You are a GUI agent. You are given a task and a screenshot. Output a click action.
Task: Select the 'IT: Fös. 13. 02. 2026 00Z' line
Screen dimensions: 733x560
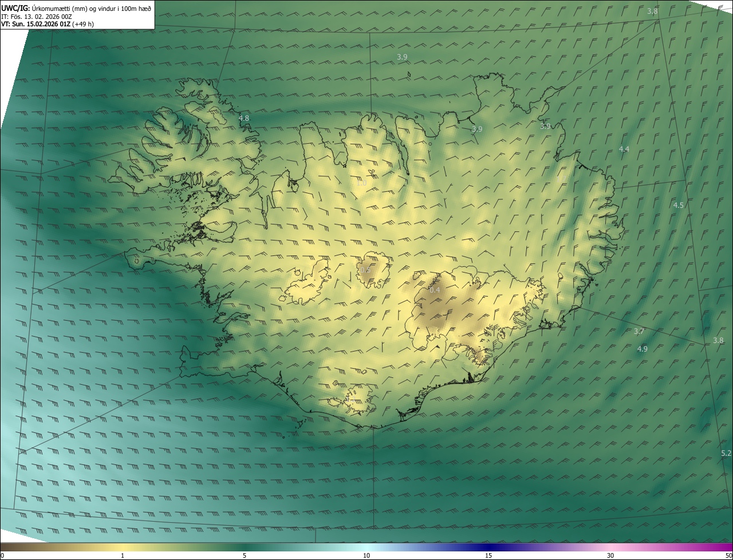(x=36, y=16)
